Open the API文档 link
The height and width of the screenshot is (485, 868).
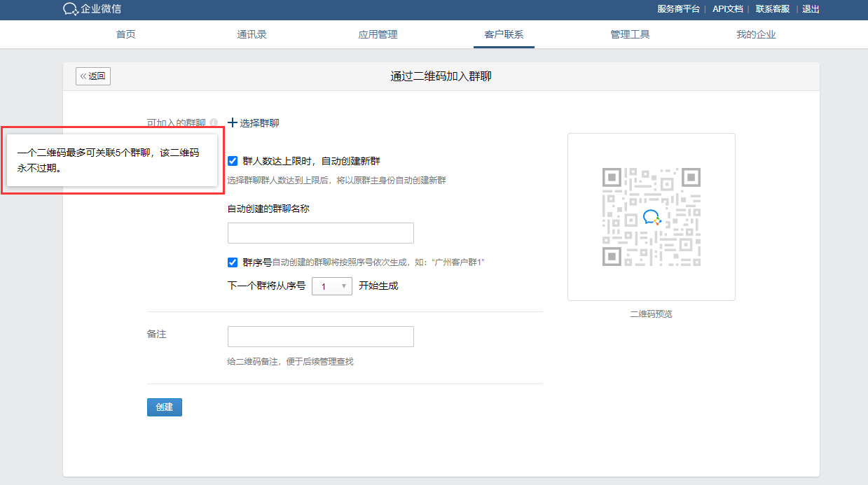(727, 9)
